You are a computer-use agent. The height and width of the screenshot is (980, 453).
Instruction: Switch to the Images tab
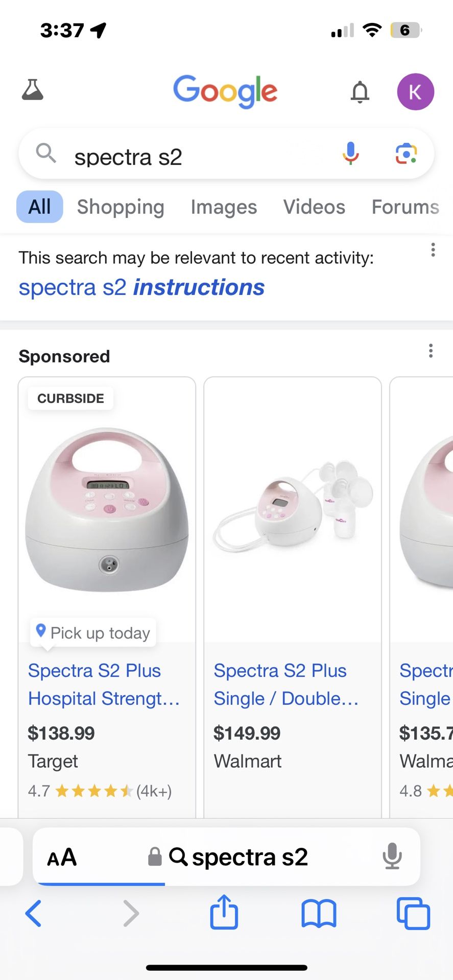coord(224,207)
